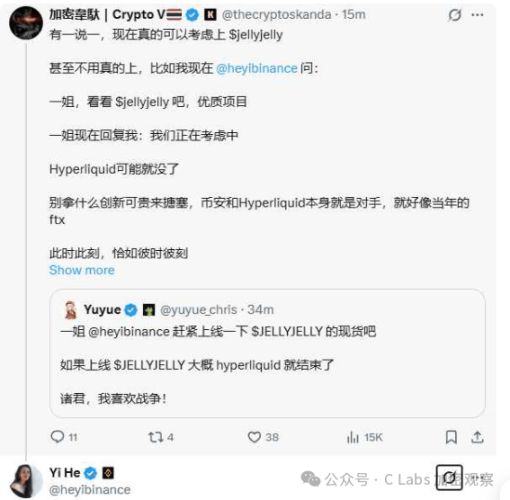Open the Crypto V profile avatar
The width and height of the screenshot is (510, 500).
26,23
